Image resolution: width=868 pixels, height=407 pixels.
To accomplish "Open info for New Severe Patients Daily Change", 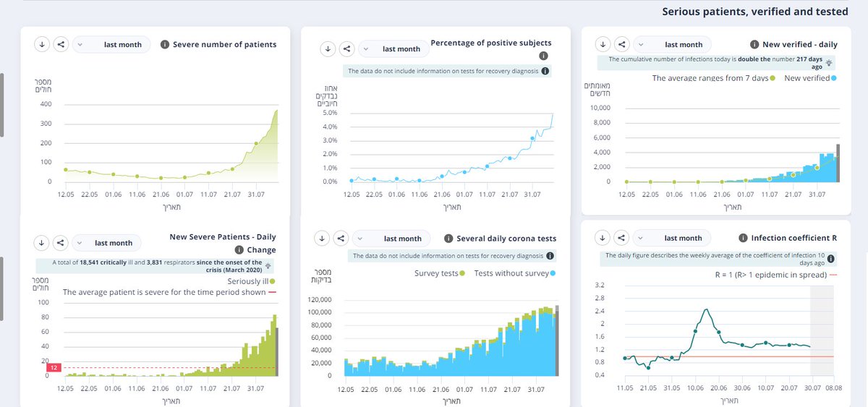I will click(240, 250).
